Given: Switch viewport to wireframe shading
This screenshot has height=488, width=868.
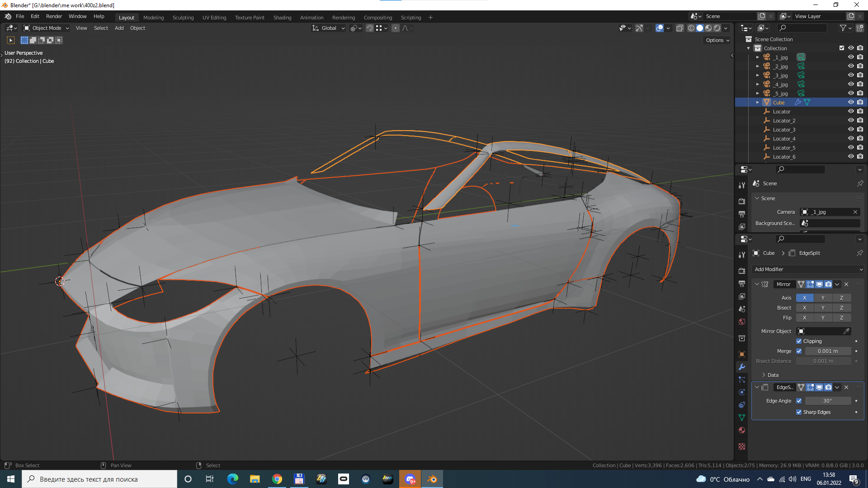Looking at the screenshot, I should pyautogui.click(x=691, y=28).
